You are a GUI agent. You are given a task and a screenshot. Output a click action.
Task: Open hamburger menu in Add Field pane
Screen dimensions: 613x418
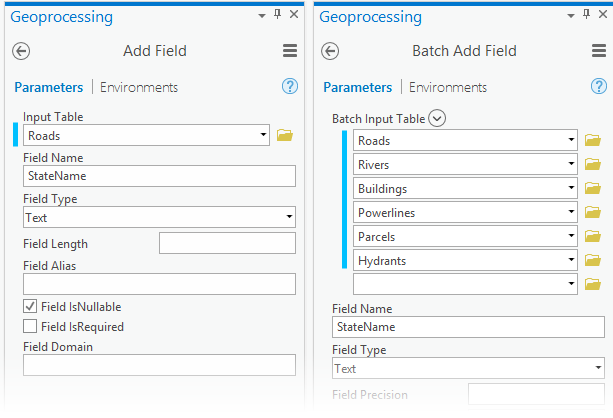point(290,51)
